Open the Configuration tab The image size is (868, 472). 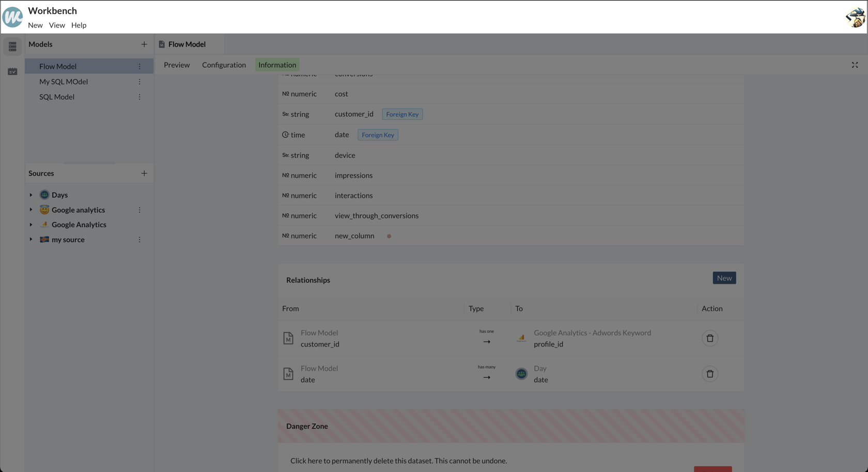coord(224,65)
